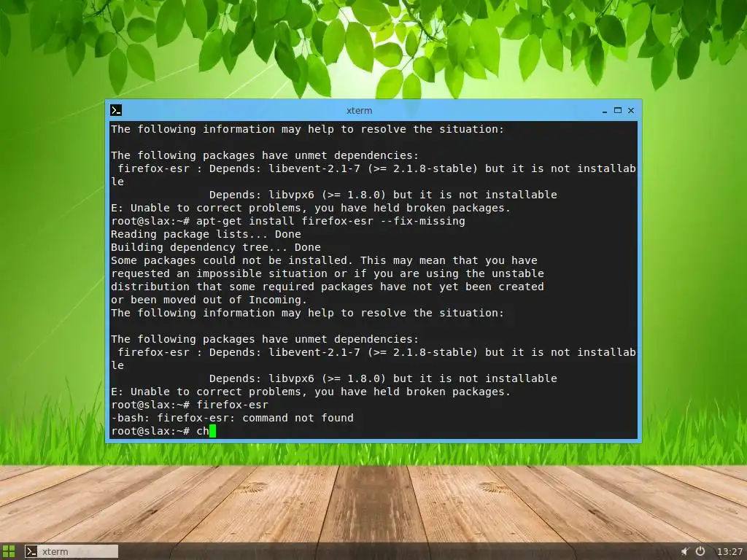The image size is (747, 560).
Task: Open the power button icon in the tray
Action: [700, 551]
